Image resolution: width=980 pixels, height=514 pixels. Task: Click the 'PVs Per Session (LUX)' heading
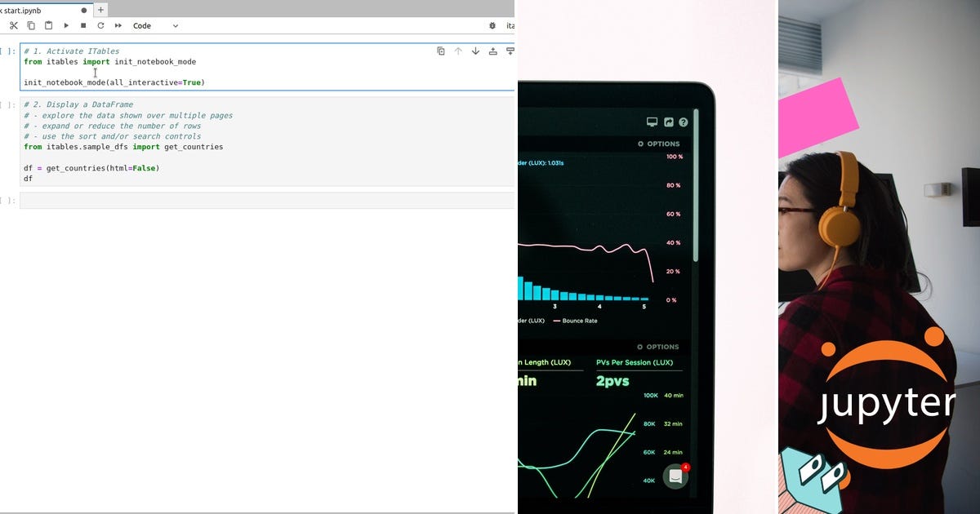click(635, 362)
